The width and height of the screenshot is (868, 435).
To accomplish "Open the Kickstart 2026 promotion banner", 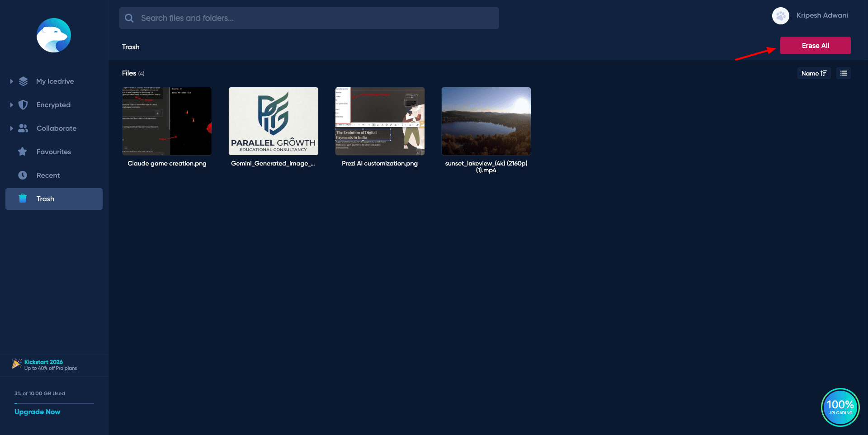I will pos(44,365).
